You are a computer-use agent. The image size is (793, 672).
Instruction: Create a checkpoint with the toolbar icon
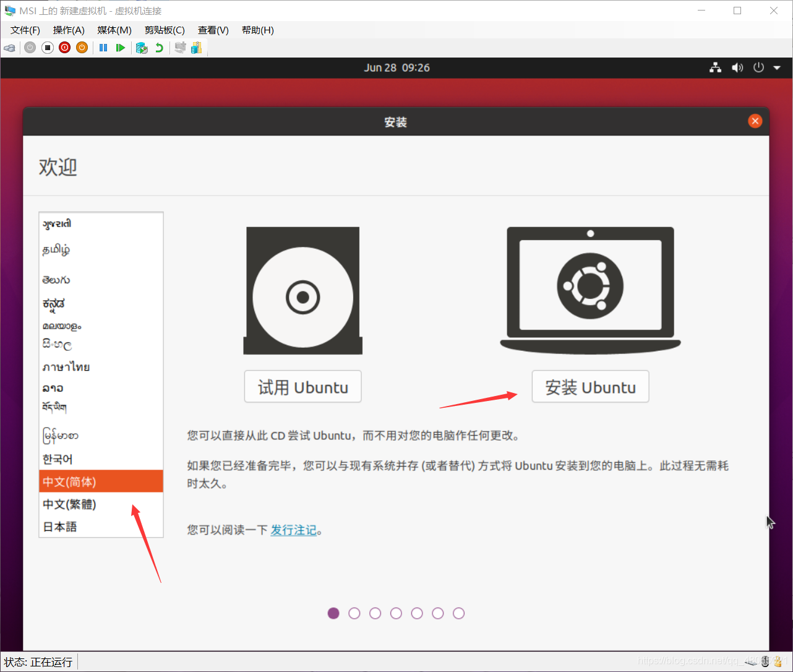[142, 48]
